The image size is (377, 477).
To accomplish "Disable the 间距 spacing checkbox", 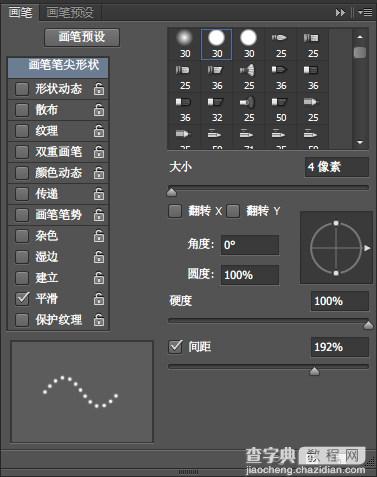I will coord(175,347).
